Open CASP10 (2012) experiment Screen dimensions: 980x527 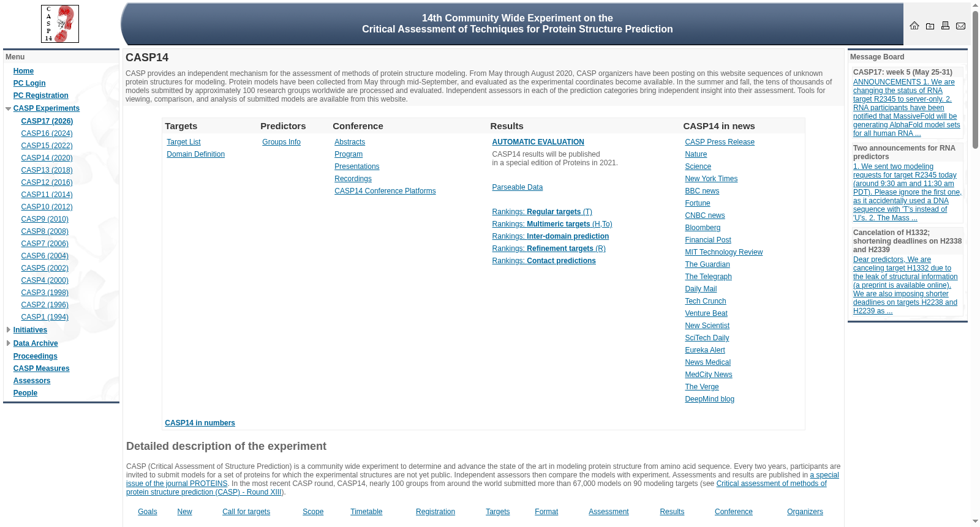click(x=47, y=207)
